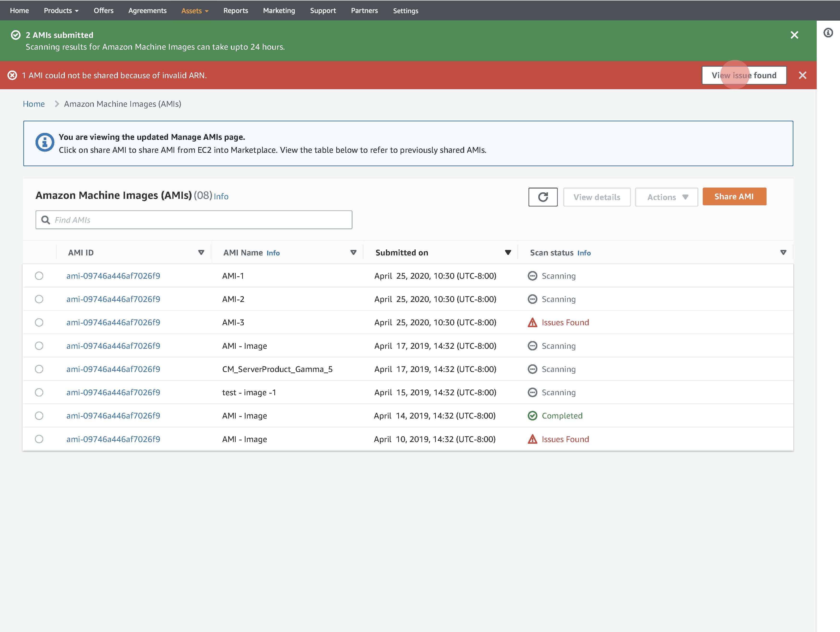Open the Home breadcrumb link
Viewport: 840px width, 632px height.
coord(34,104)
